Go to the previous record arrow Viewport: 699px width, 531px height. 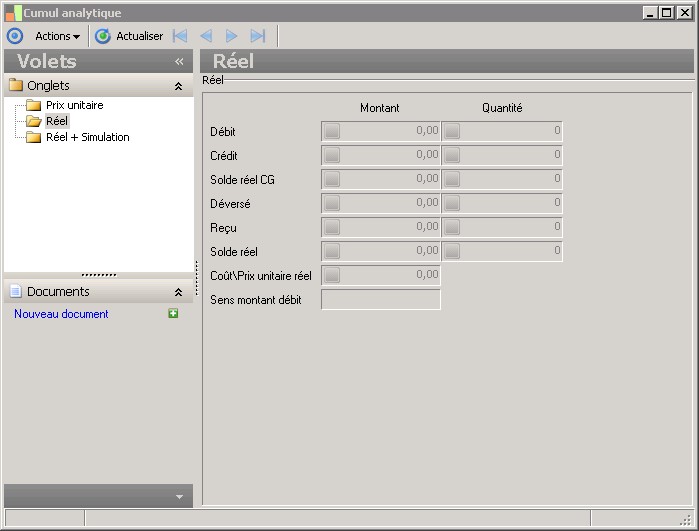point(206,36)
